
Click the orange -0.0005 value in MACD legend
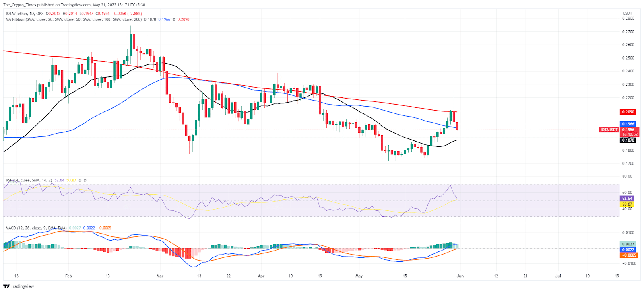(x=105, y=228)
